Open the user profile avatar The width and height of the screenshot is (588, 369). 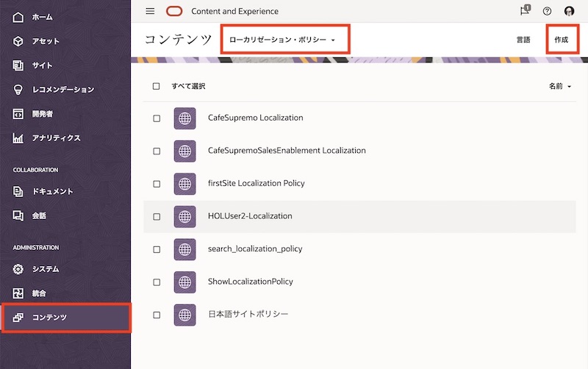click(569, 11)
